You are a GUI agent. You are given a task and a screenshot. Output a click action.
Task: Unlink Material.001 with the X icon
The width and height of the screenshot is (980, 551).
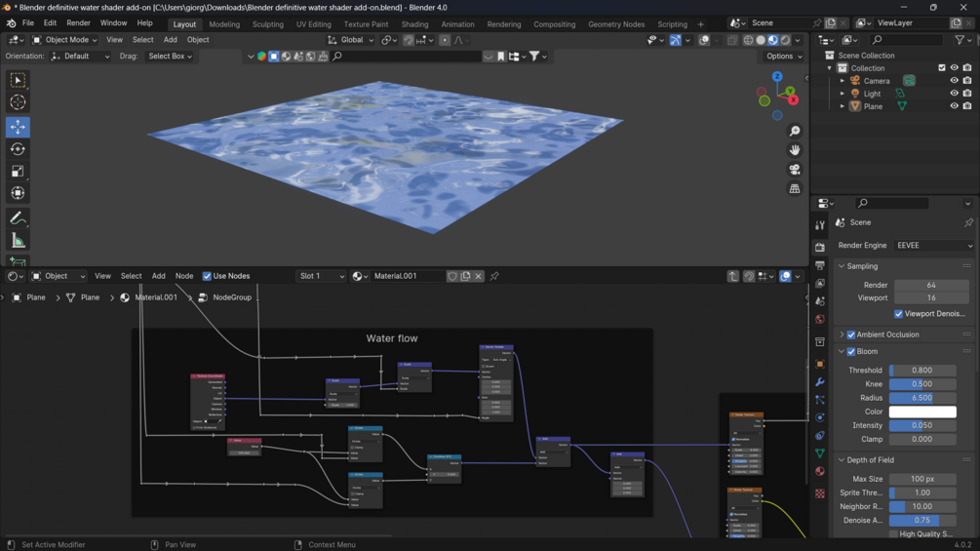click(478, 276)
